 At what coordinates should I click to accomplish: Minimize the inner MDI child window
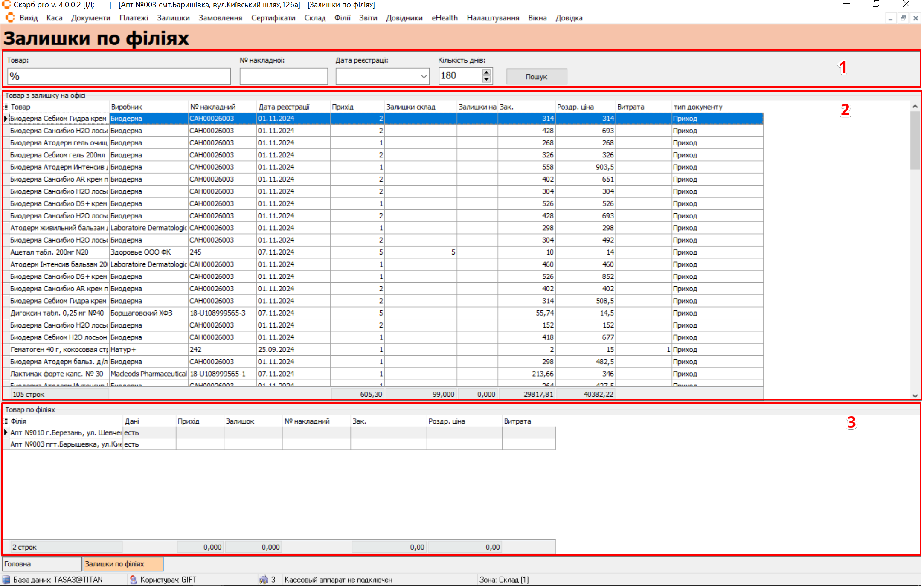point(890,18)
